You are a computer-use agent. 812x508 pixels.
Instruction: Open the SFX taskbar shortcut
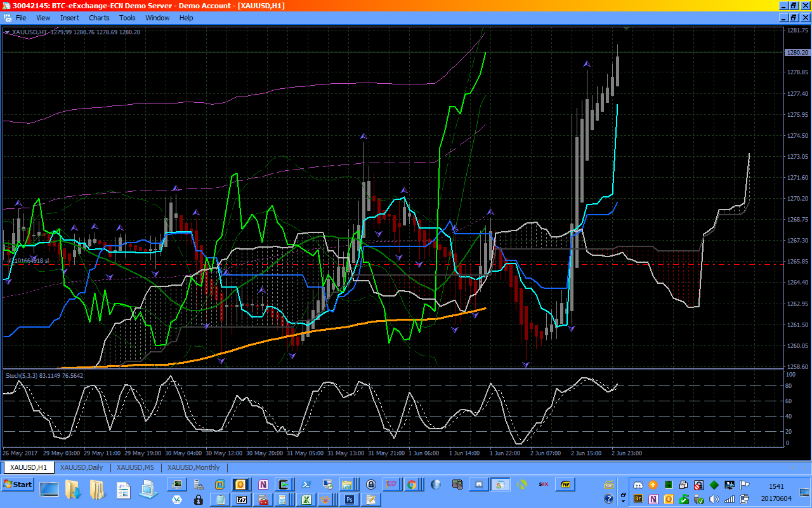543,485
